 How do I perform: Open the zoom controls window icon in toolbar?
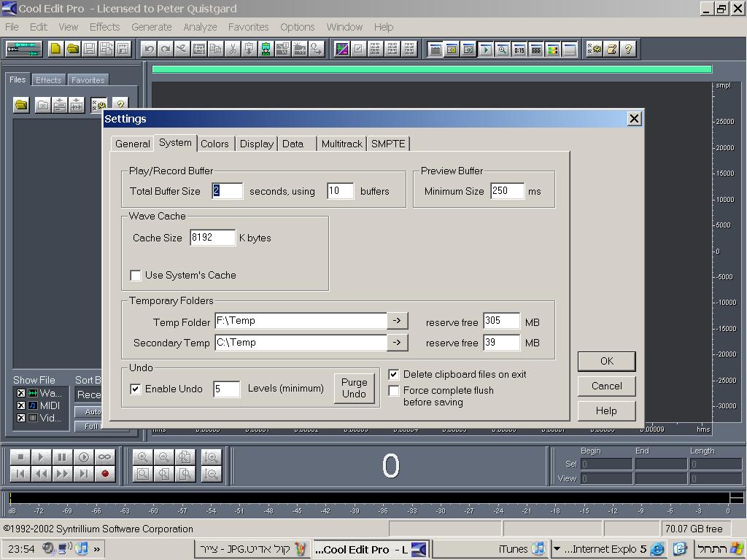coord(502,49)
